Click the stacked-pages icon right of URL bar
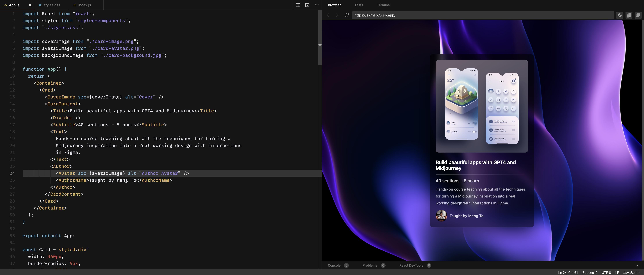This screenshot has height=275, width=644. coord(629,15)
